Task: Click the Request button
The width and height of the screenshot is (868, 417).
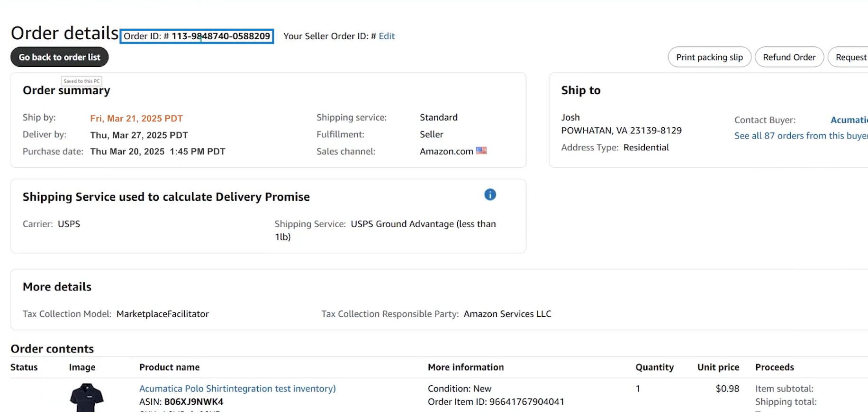Action: (x=849, y=57)
